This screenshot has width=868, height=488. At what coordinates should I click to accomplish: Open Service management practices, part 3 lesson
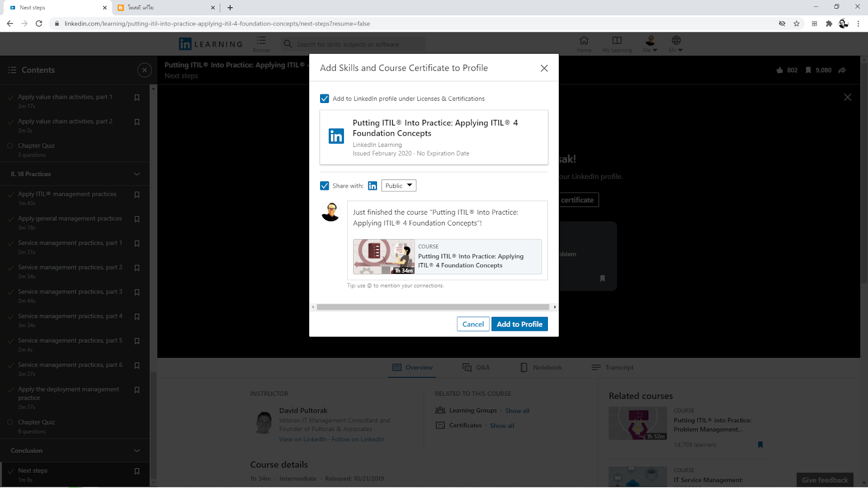70,292
